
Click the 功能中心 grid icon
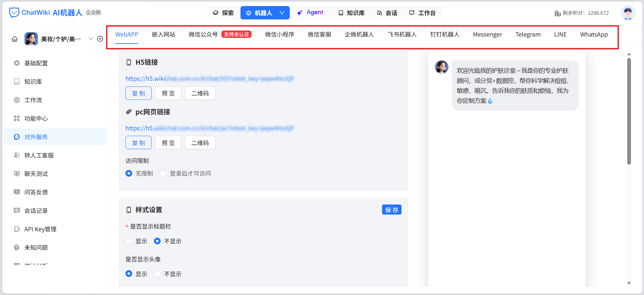click(x=17, y=118)
